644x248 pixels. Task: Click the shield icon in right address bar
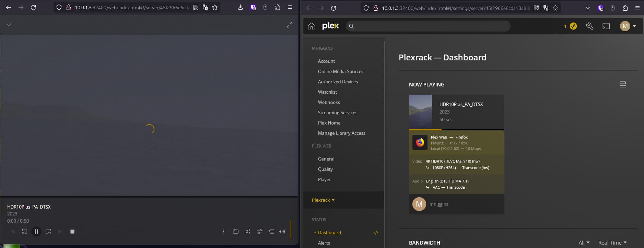click(x=366, y=8)
